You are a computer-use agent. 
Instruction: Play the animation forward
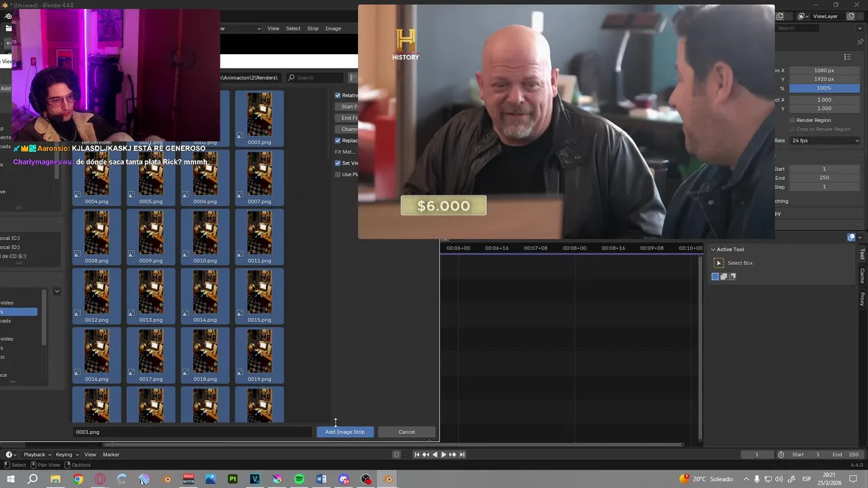click(x=443, y=455)
